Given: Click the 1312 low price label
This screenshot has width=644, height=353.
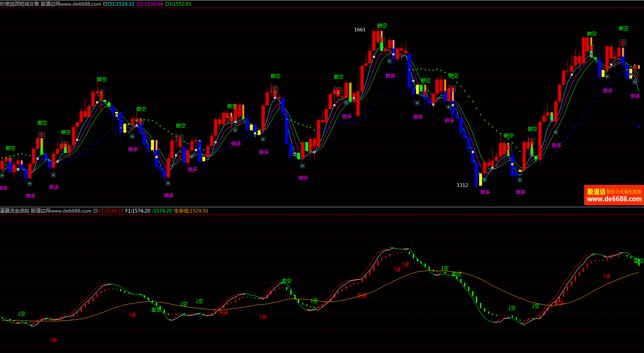Looking at the screenshot, I should click(x=462, y=185).
